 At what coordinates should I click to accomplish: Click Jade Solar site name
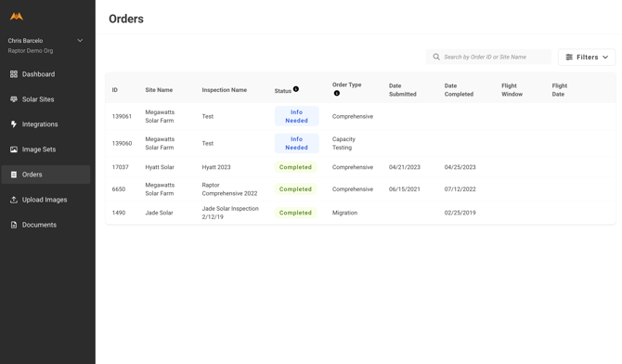point(159,213)
